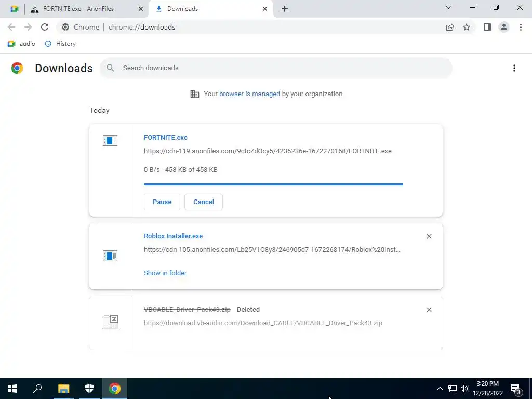Screen dimensions: 532x399
Task: Open Chrome's three-dot main menu
Action: click(521, 27)
